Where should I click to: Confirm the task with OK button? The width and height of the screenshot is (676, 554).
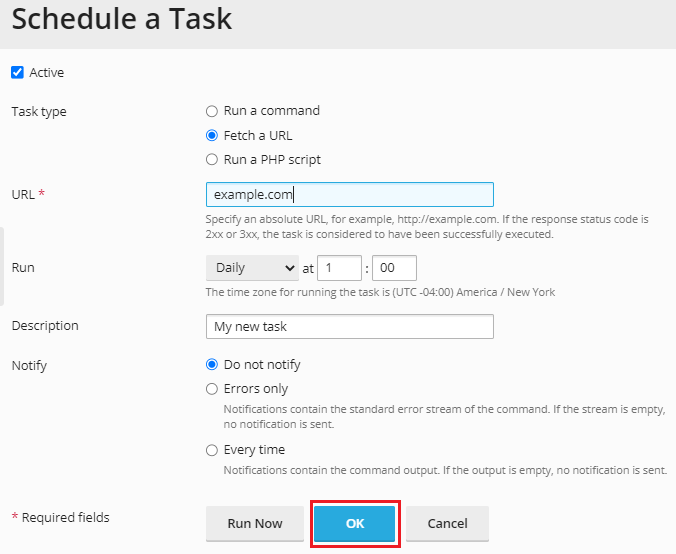[355, 523]
